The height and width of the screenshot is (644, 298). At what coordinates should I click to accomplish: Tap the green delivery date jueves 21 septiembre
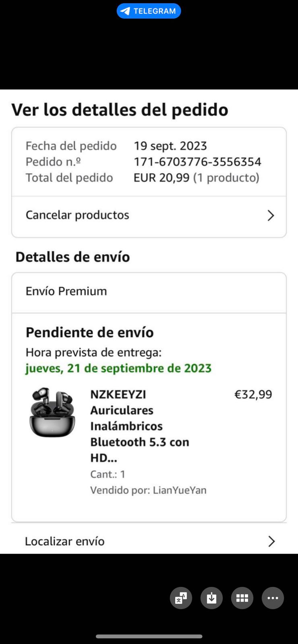[x=118, y=368]
